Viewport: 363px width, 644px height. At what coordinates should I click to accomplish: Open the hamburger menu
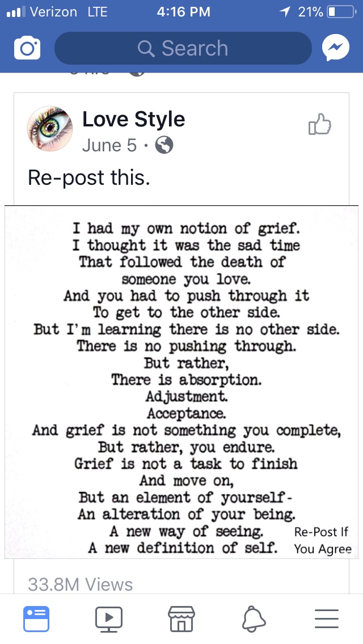[x=326, y=618]
